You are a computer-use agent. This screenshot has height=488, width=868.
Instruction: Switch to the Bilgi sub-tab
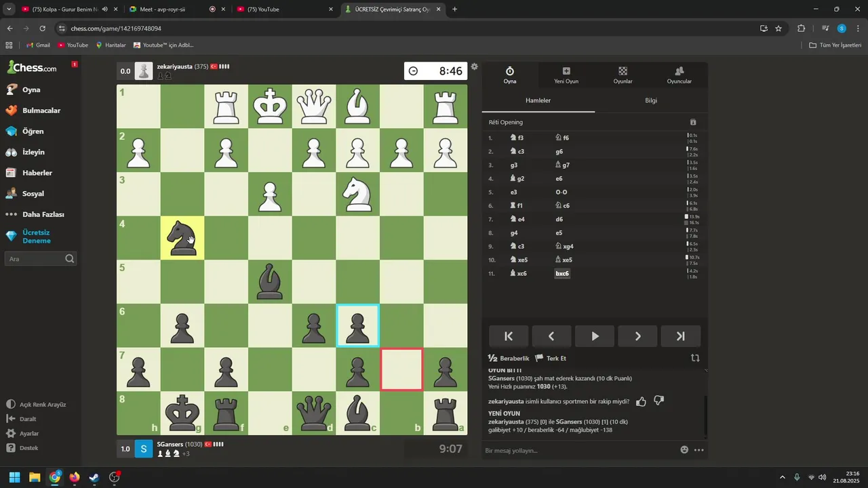tap(651, 100)
